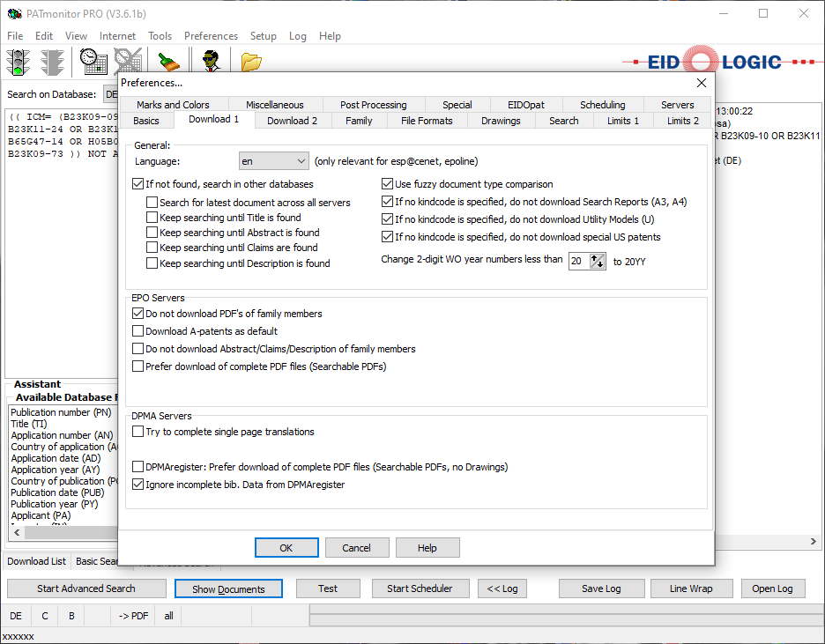Click the Help button in Preferences

(427, 548)
